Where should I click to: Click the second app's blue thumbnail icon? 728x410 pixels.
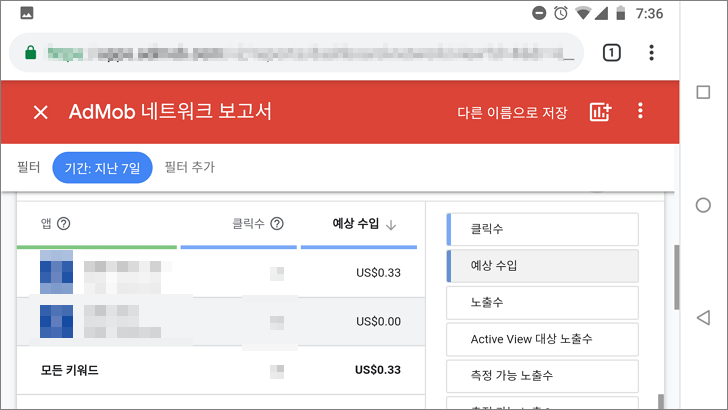pos(56,321)
